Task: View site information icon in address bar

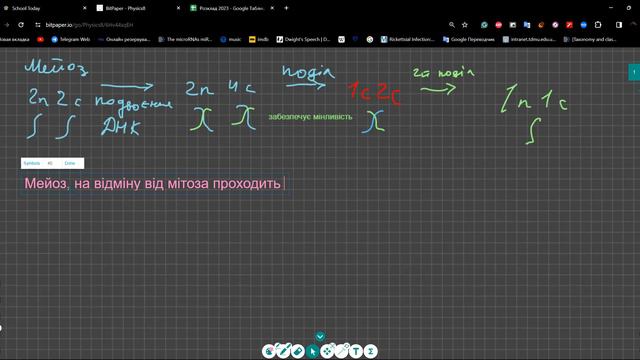Action: coord(38,25)
